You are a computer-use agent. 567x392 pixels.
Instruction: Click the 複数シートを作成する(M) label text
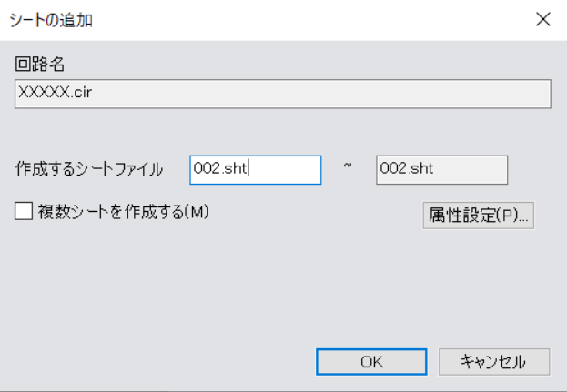click(123, 212)
